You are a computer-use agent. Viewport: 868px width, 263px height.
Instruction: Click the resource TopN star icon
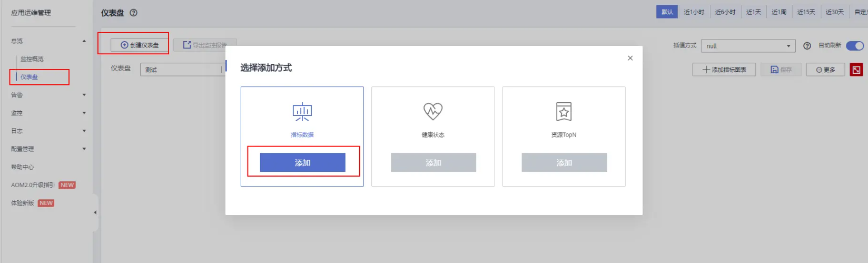coord(564,112)
